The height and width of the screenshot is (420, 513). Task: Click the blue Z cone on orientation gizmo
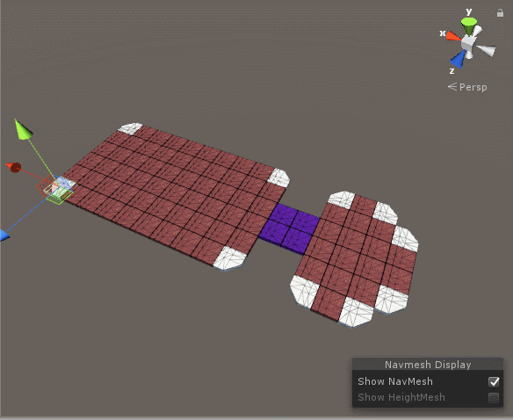click(458, 60)
